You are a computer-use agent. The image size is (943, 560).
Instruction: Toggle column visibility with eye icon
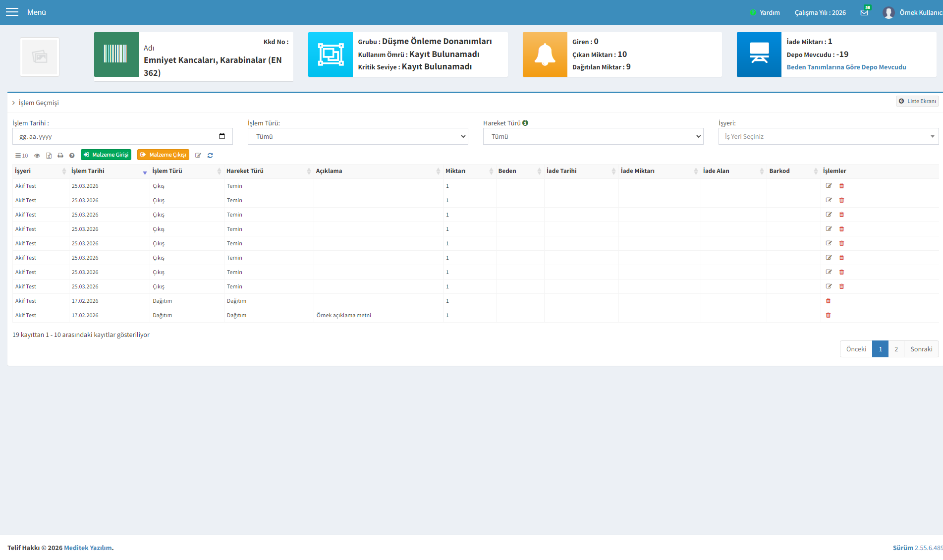point(37,156)
